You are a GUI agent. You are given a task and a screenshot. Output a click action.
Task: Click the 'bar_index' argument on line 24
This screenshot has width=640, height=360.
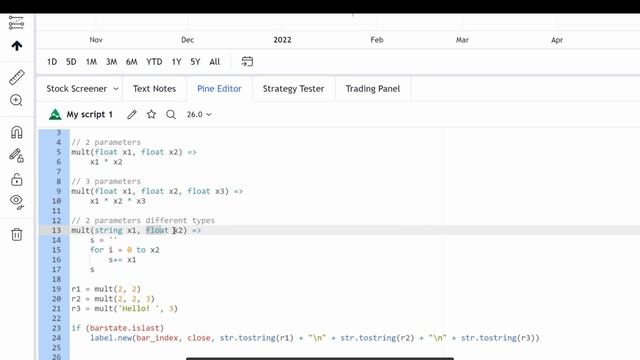click(x=157, y=338)
